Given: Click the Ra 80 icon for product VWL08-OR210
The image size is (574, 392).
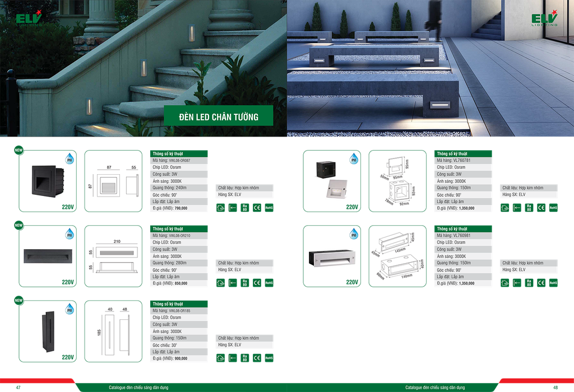Looking at the screenshot, I should 244,283.
